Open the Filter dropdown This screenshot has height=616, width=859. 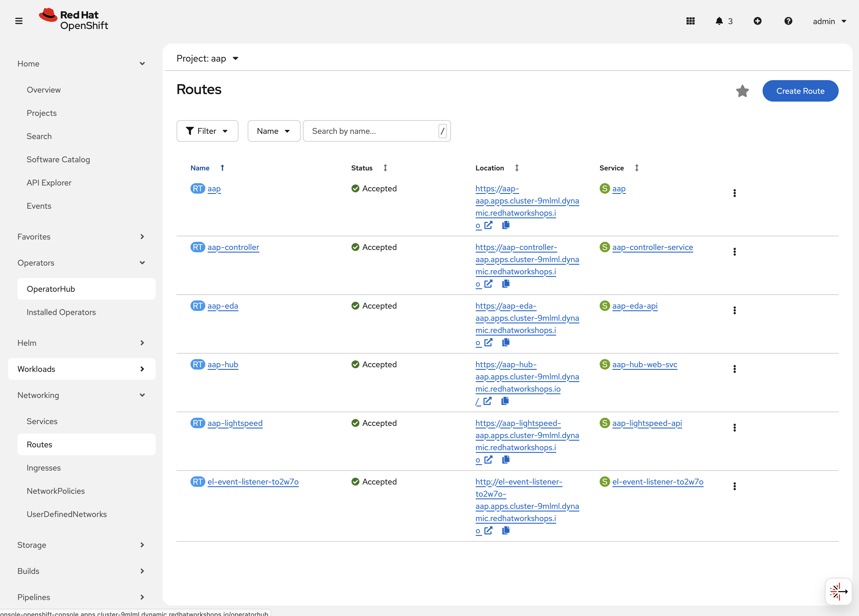[x=207, y=131]
